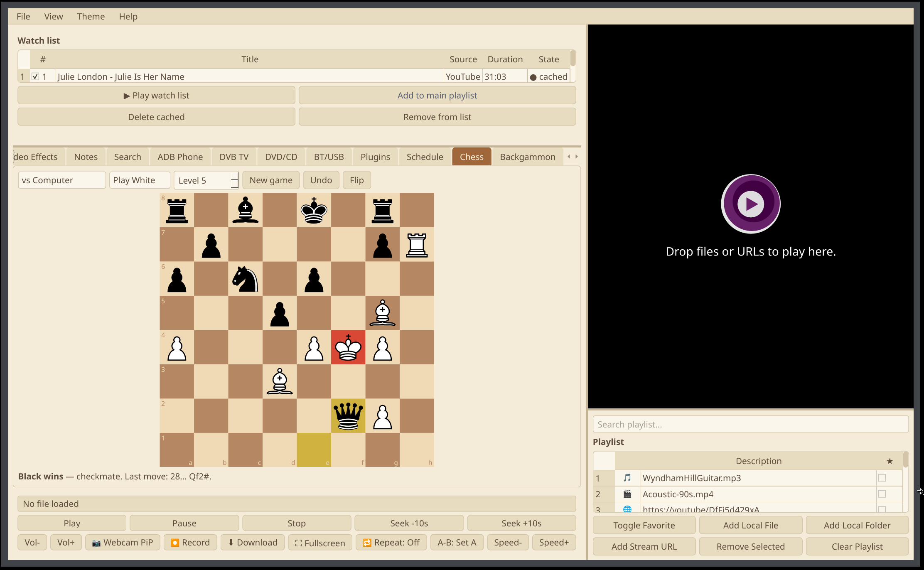Open the Theme menu

click(91, 17)
